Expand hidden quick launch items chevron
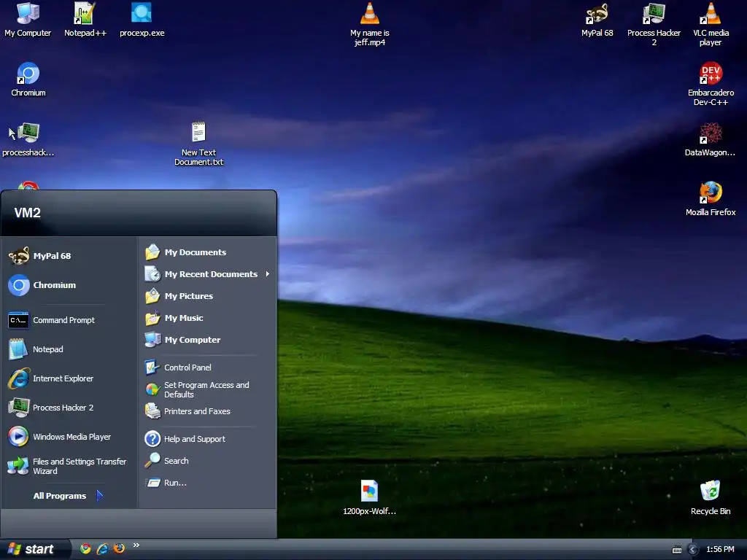Viewport: 747px width, 560px height. (x=136, y=545)
